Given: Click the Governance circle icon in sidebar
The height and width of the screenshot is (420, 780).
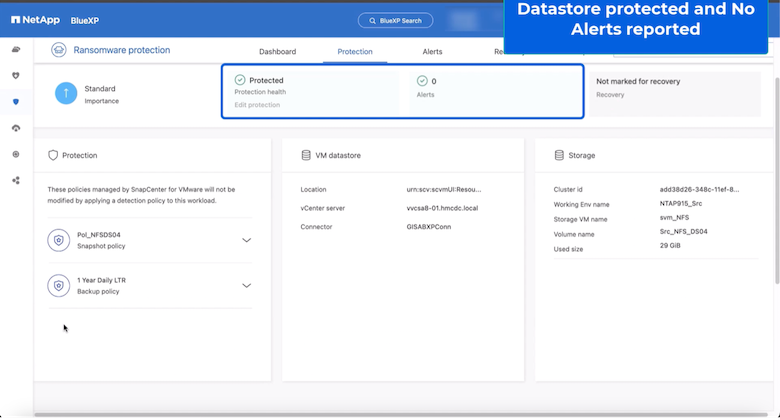Looking at the screenshot, I should pyautogui.click(x=15, y=154).
